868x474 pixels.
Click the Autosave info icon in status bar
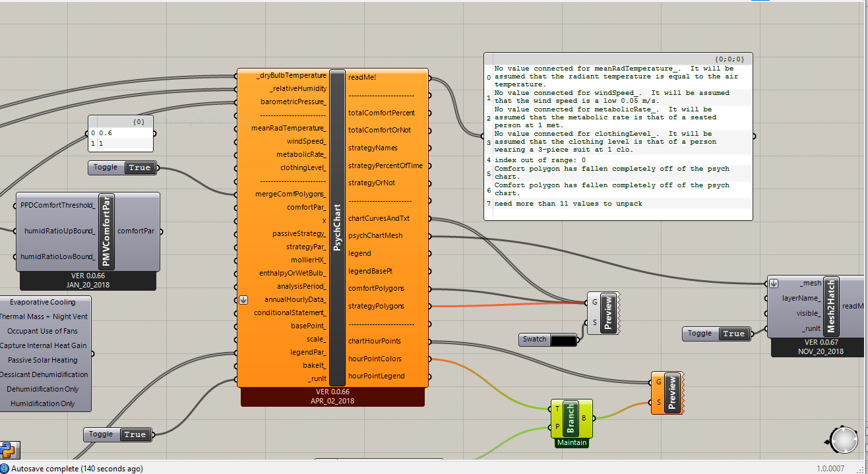(5, 469)
